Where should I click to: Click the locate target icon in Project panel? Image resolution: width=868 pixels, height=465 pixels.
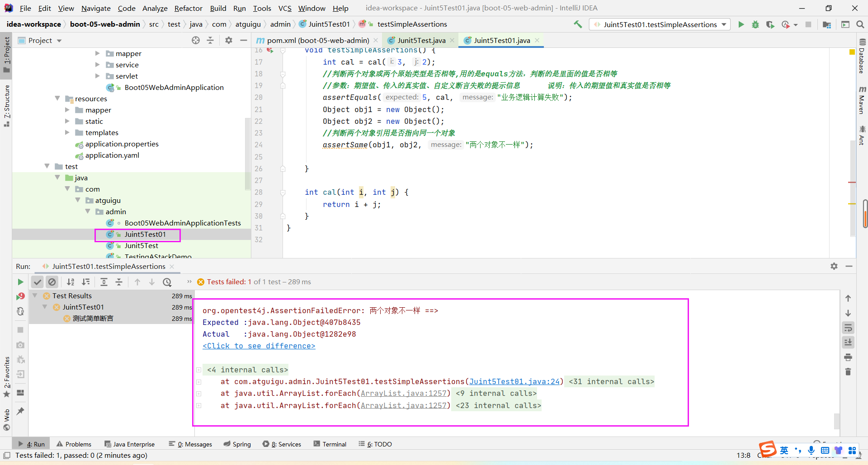196,40
